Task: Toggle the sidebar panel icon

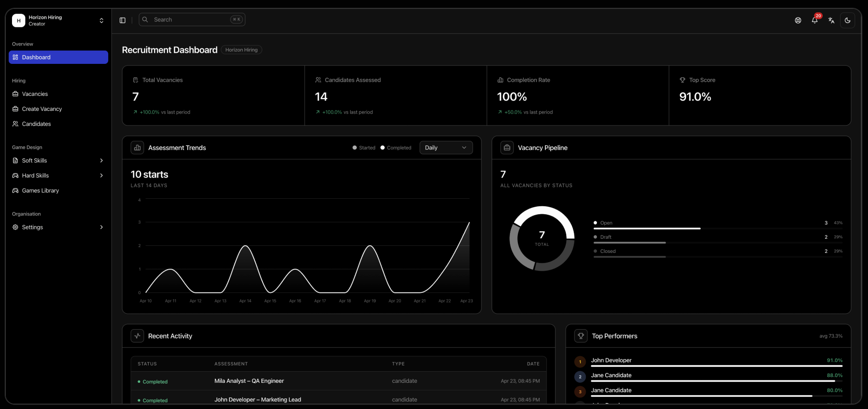Action: pos(122,20)
